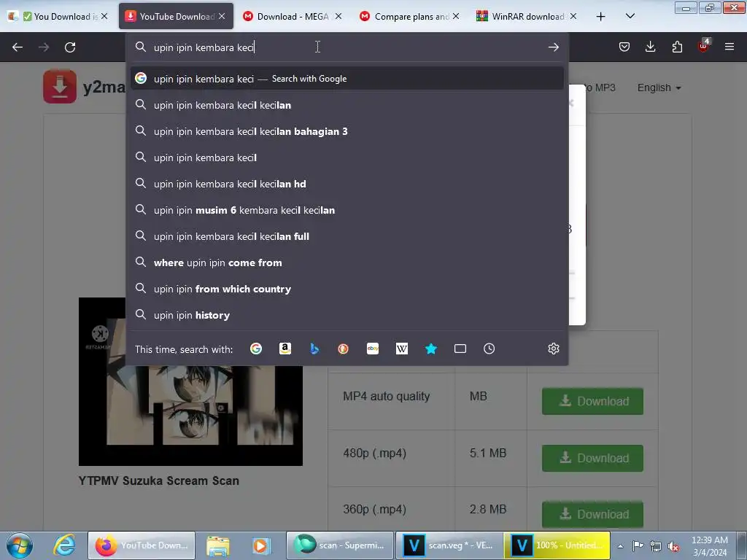Select suggestion 'upin ipin musim 6 kembara'
Image resolution: width=747 pixels, height=560 pixels.
347,209
